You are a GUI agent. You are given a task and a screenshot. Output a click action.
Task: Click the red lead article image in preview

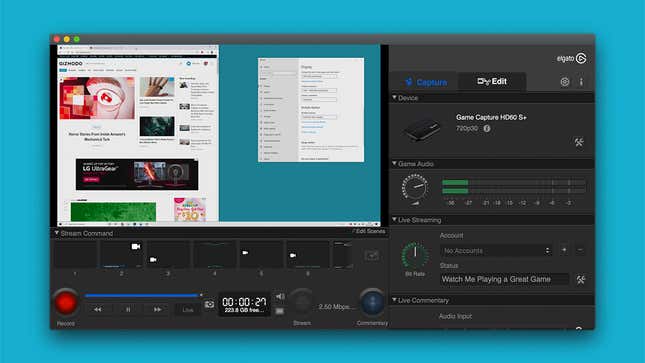(x=97, y=98)
